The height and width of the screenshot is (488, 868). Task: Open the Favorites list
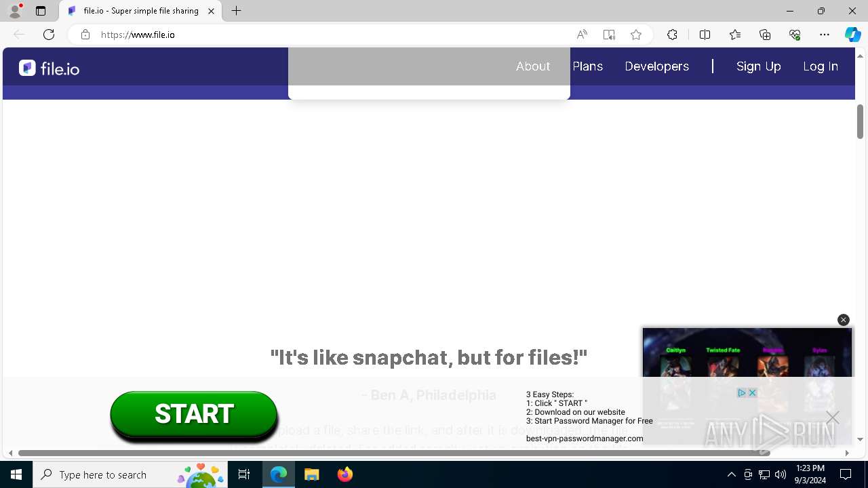735,35
